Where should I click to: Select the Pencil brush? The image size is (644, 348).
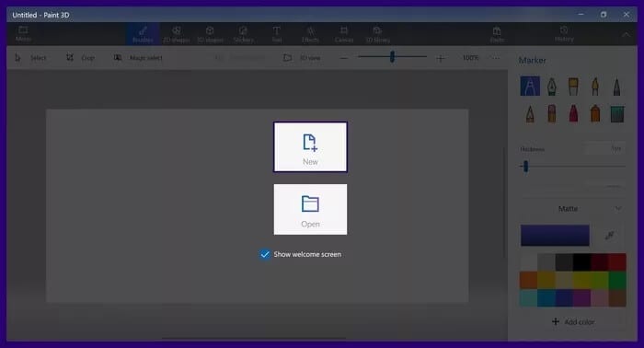pyautogui.click(x=530, y=113)
